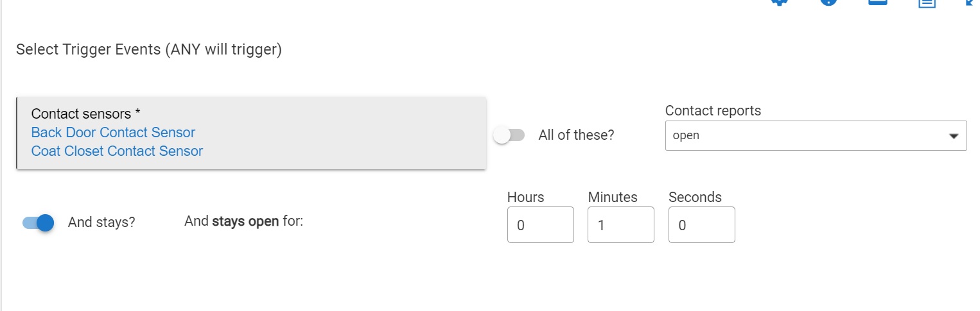Open the Contact reports dropdown
980x311 pixels.
tap(816, 136)
